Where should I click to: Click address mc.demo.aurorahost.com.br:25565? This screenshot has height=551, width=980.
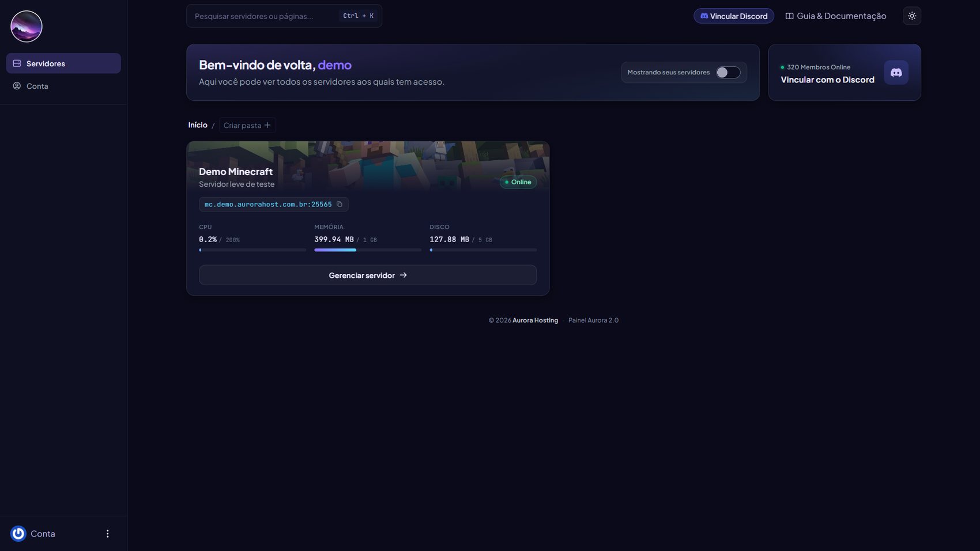click(x=268, y=205)
